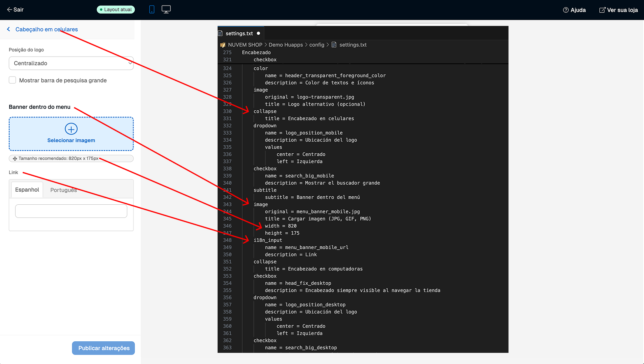Click 'subtitle = Banner dentro del menú' line
644x364 pixels.
(x=312, y=197)
